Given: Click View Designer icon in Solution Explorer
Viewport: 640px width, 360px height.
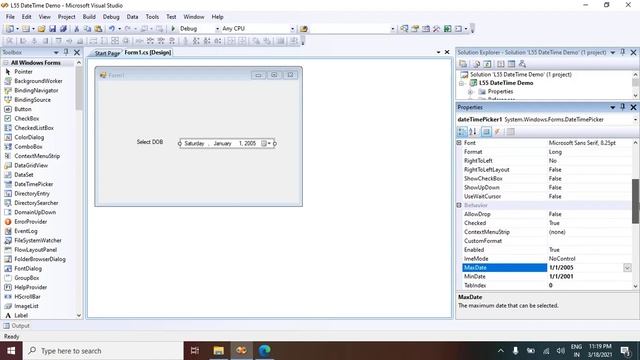Looking at the screenshot, I should (x=511, y=64).
